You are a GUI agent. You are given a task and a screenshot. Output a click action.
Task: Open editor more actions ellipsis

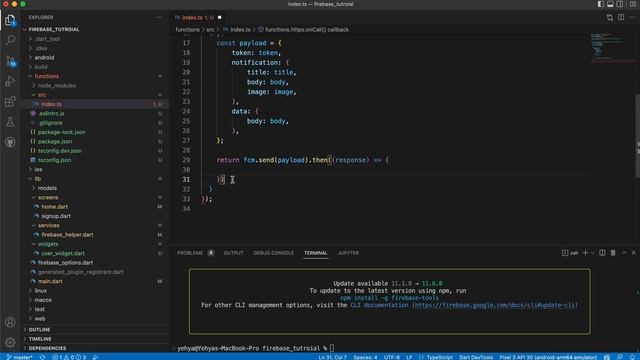632,18
